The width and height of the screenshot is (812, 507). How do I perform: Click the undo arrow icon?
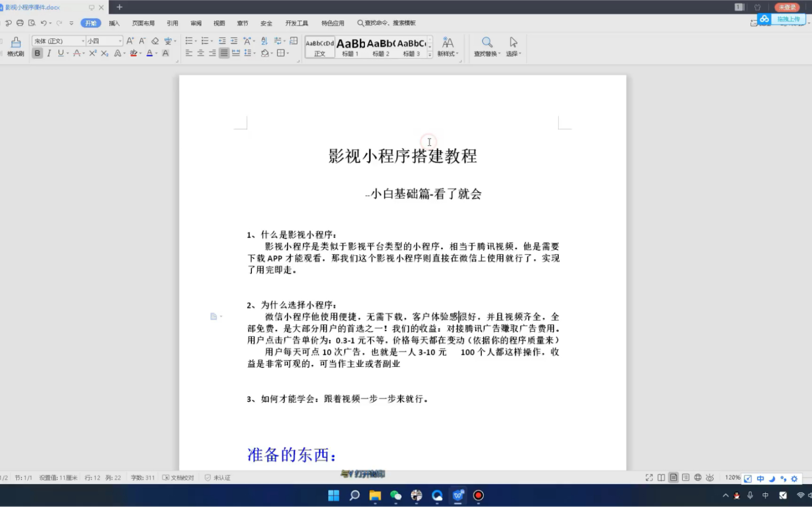coord(43,23)
